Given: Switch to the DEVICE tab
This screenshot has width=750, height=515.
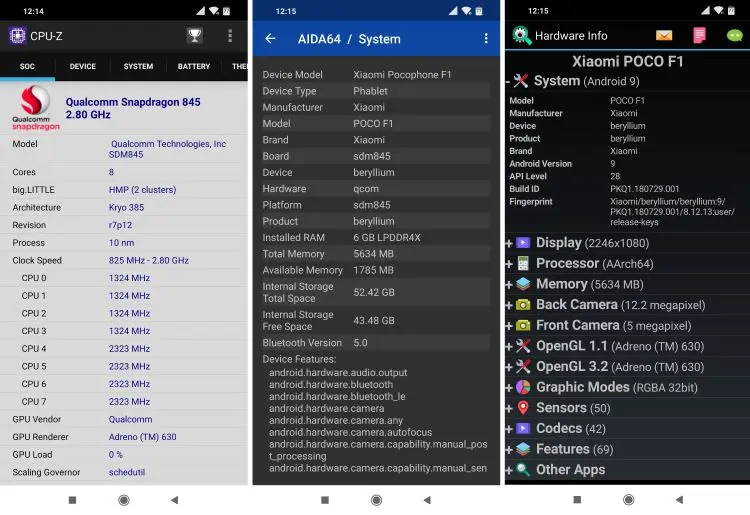Looking at the screenshot, I should [83, 66].
